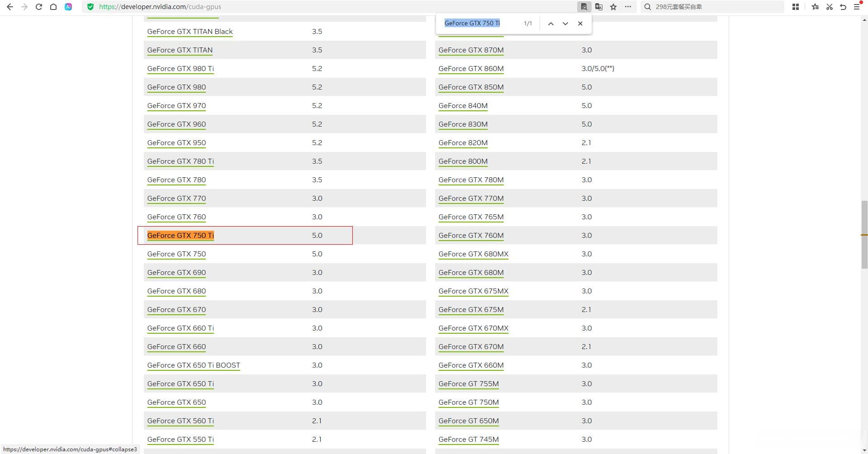The image size is (868, 454).
Task: Start the screenshot scissors tool
Action: 829,7
